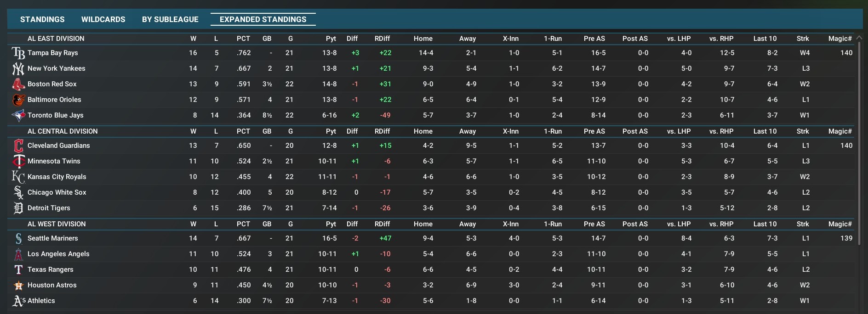Click the Minnesota Twins logo icon

point(18,162)
